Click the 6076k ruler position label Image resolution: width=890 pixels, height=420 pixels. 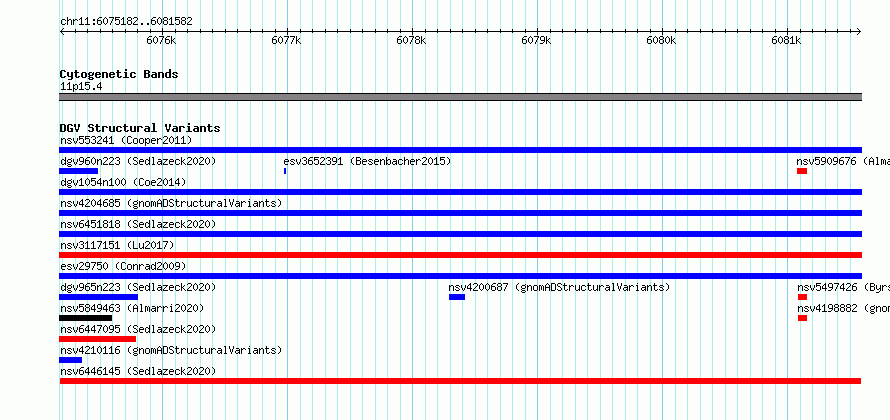pos(161,40)
